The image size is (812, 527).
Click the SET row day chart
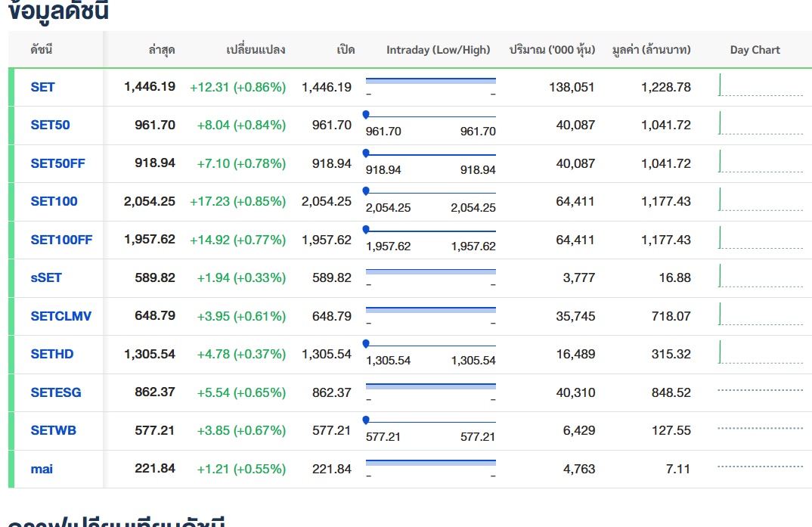[x=760, y=86]
